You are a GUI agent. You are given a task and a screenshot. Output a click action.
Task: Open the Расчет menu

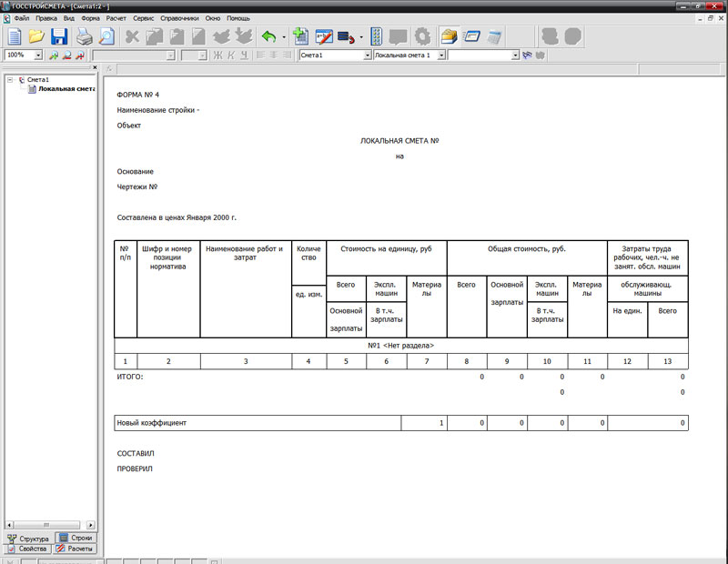[116, 18]
